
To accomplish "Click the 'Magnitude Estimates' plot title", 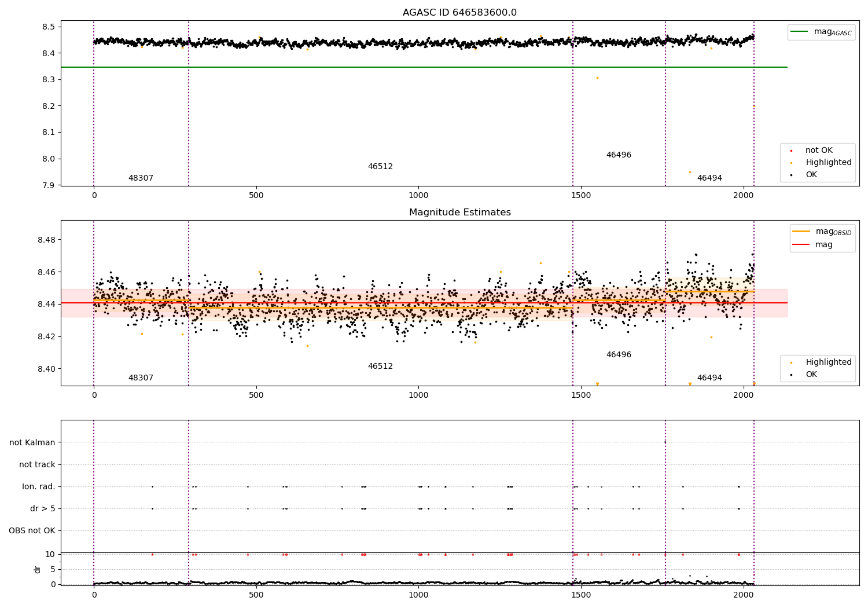I will pyautogui.click(x=460, y=213).
